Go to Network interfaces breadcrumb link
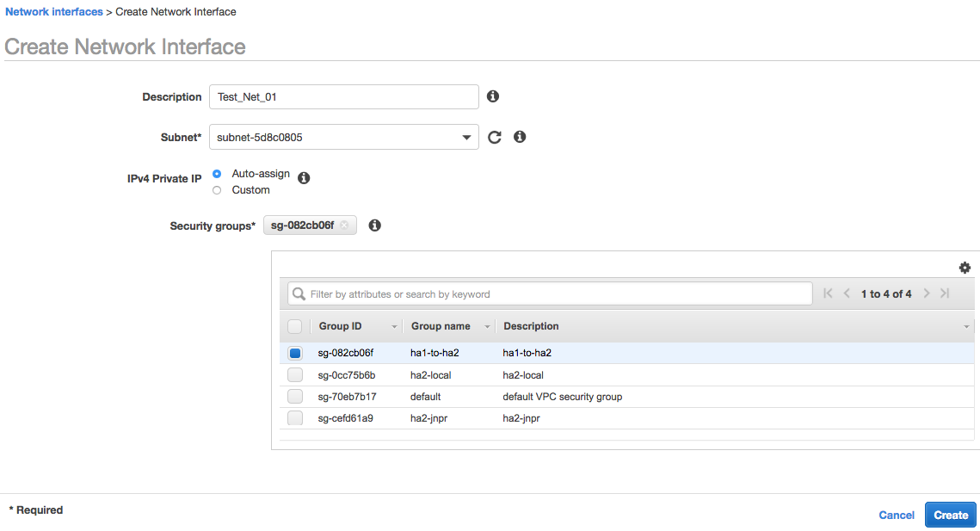Viewport: 980px width, 531px height. coord(54,12)
